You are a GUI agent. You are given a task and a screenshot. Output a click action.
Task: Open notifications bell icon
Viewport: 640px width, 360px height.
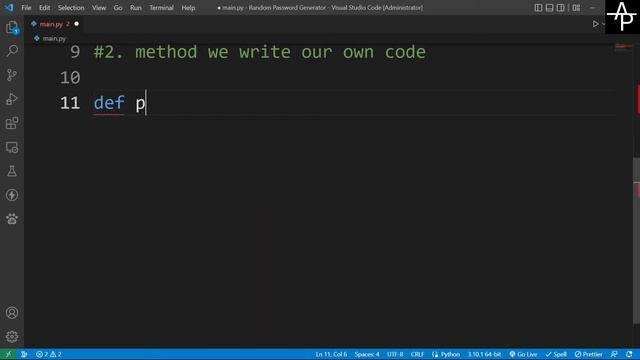click(x=629, y=354)
